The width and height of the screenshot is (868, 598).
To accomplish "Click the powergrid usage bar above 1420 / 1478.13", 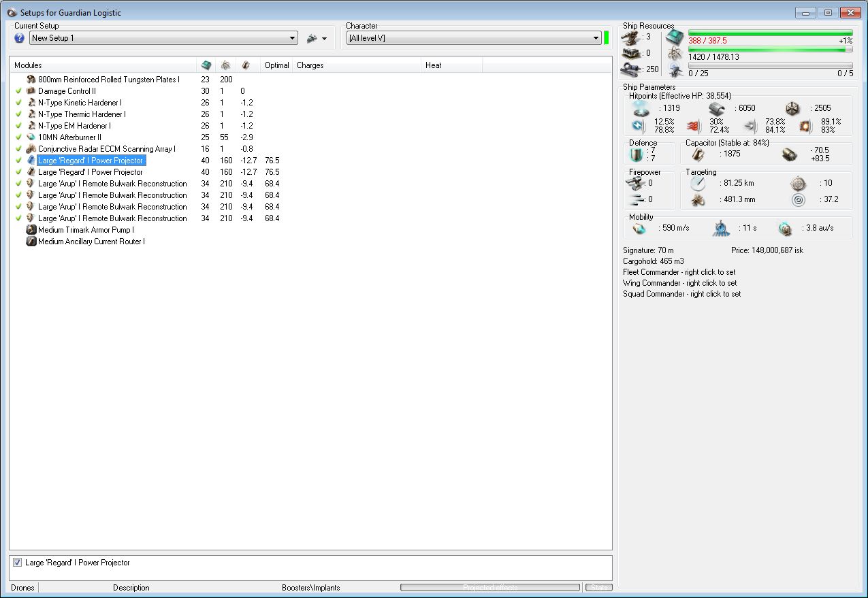I will coord(771,49).
